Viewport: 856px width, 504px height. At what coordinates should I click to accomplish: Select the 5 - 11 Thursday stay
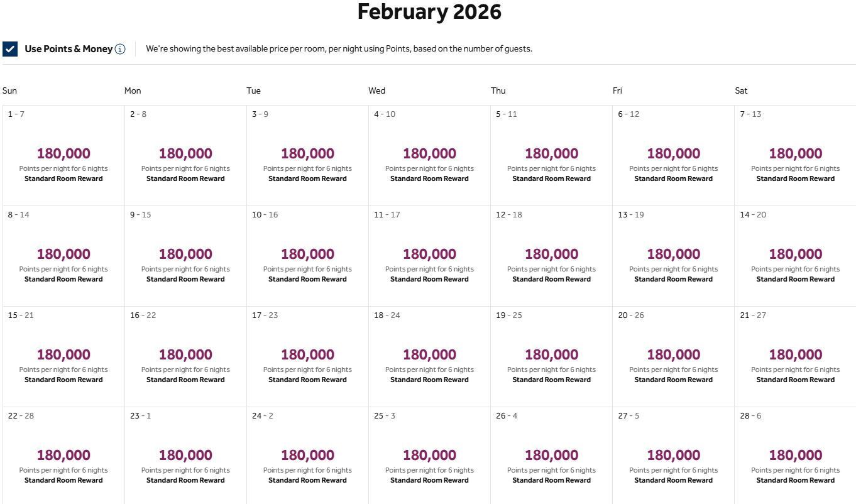click(551, 155)
